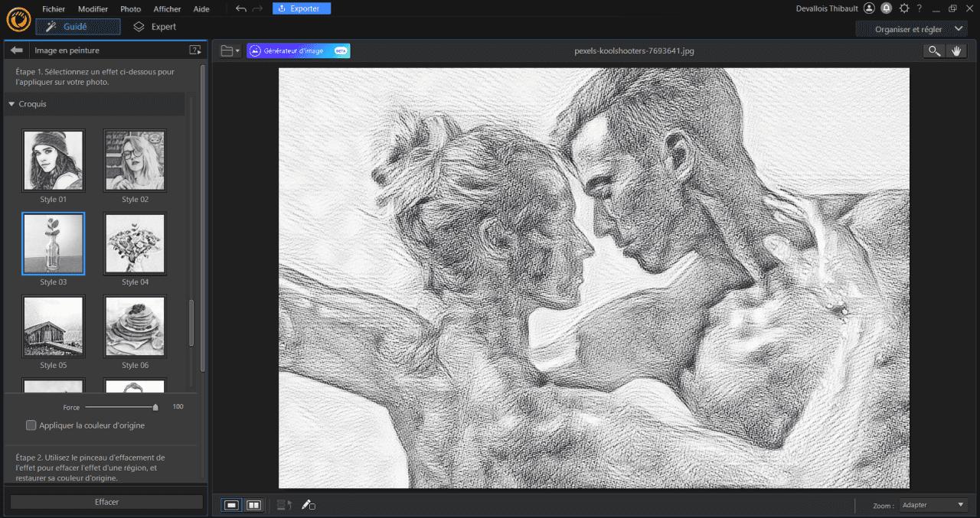Open the notifications bell

pyautogui.click(x=887, y=8)
